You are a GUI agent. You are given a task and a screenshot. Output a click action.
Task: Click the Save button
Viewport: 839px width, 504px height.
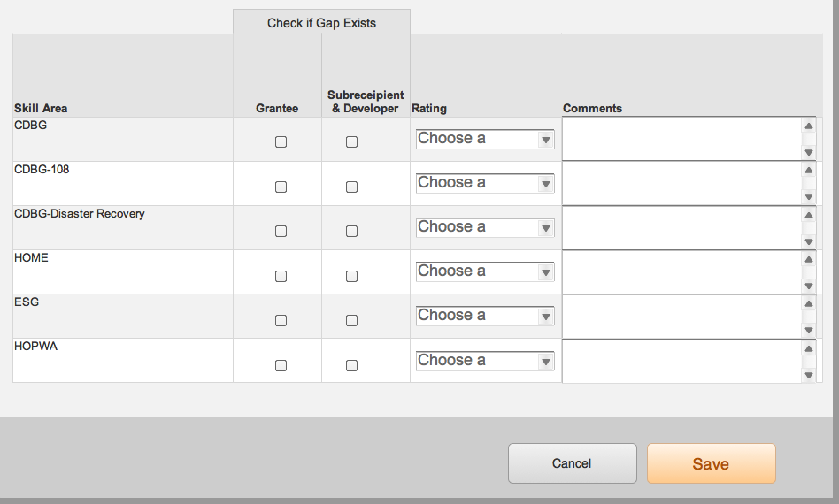click(711, 464)
